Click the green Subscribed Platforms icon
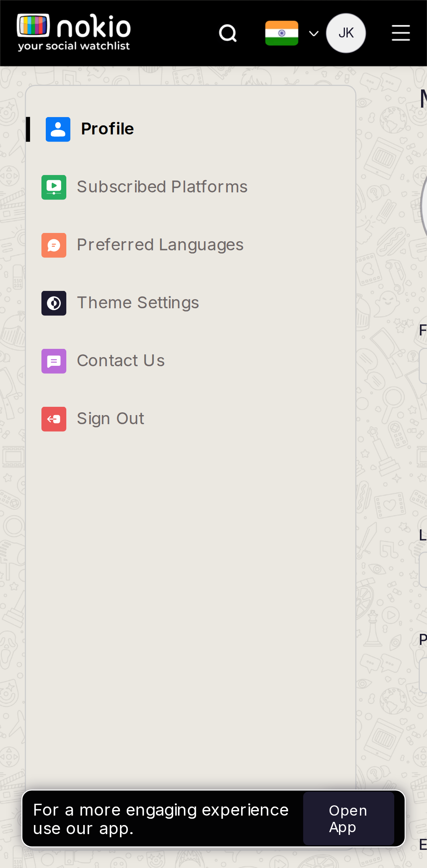This screenshot has height=868, width=427. 54,187
